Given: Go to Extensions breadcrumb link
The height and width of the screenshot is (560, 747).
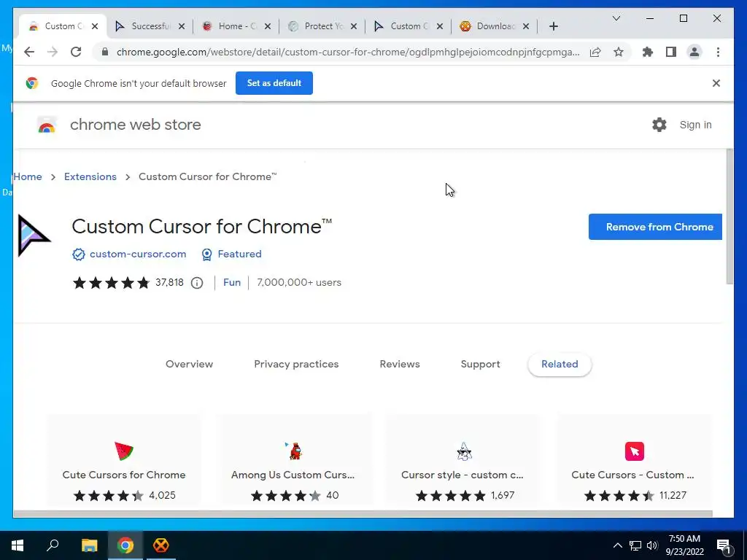Looking at the screenshot, I should pos(90,176).
